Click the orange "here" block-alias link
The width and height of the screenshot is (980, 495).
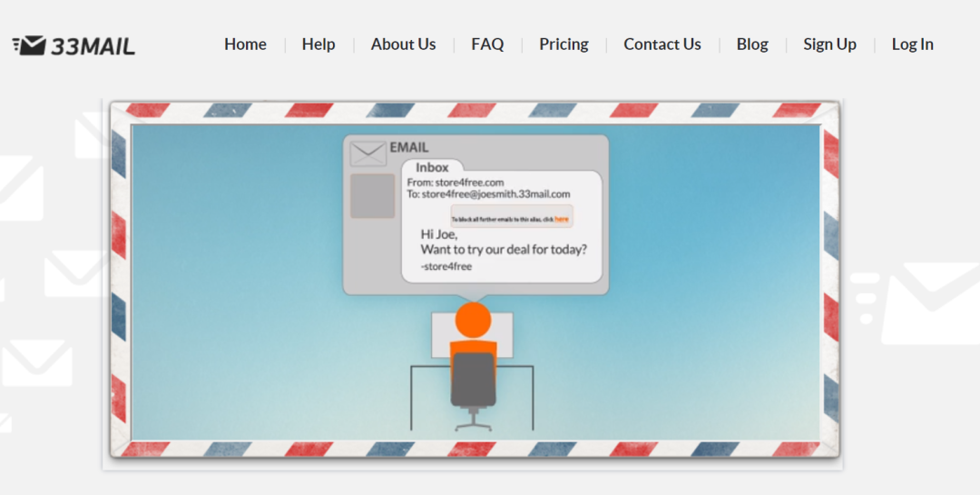tap(562, 219)
